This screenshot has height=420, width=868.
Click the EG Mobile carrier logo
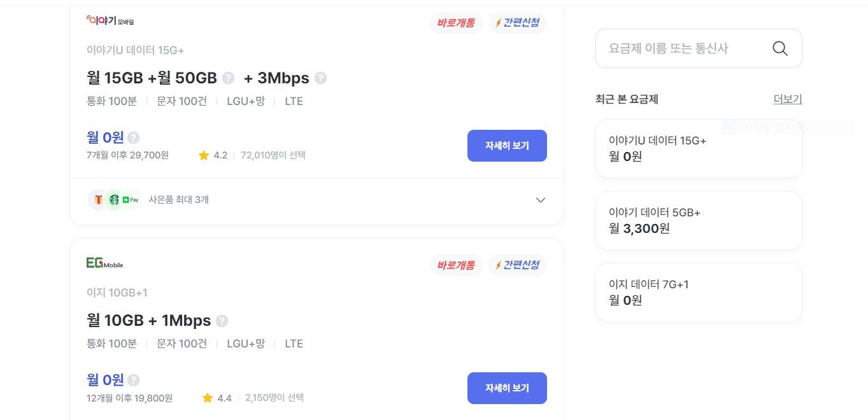105,263
